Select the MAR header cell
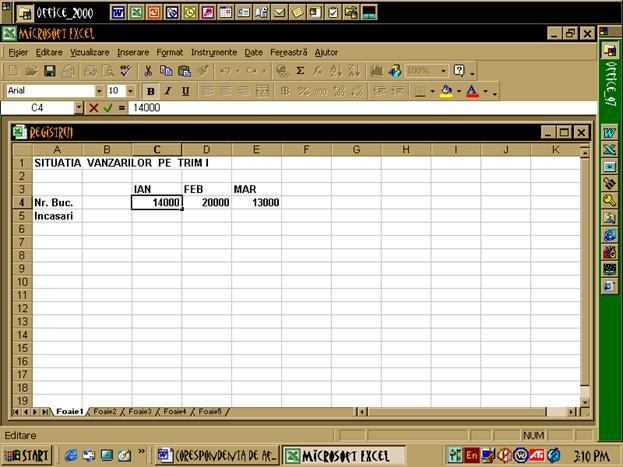 tap(257, 189)
